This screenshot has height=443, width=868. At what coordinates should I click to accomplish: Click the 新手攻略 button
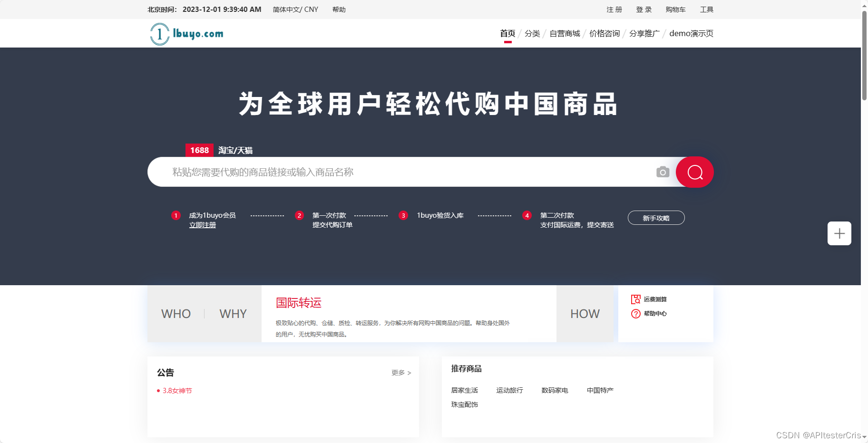(656, 218)
